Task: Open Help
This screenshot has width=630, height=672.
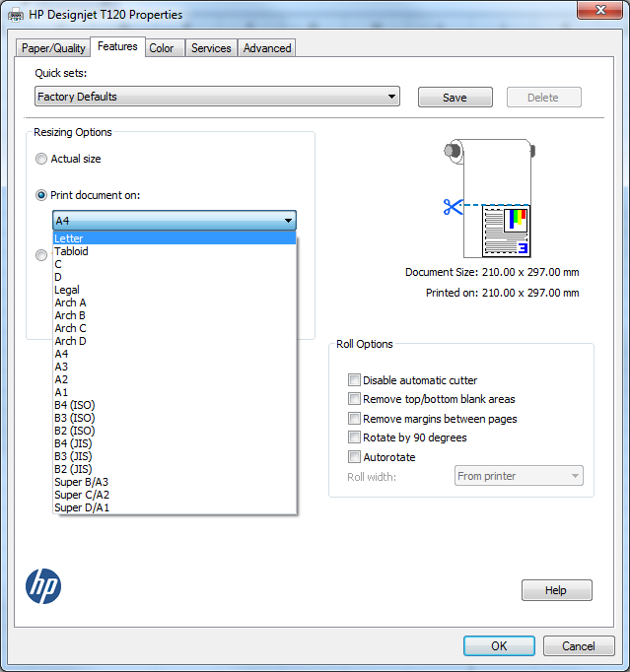Action: [x=556, y=590]
